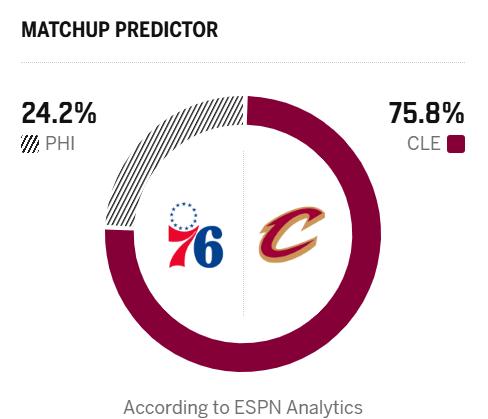
Task: Click the blue 6 numeral in the 76ers logo
Action: (x=208, y=247)
